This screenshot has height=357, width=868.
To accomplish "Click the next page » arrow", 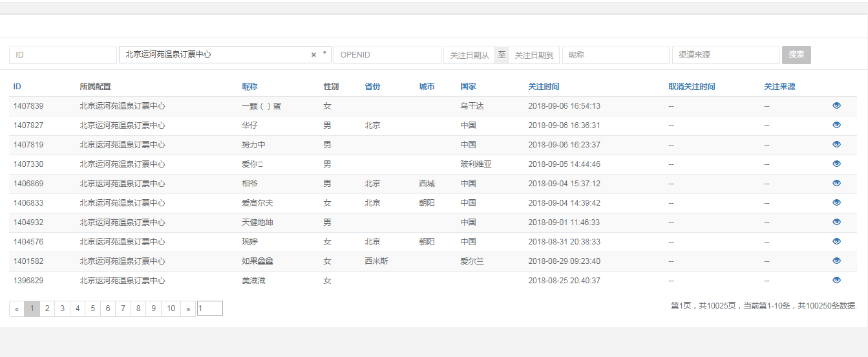I will (x=188, y=308).
